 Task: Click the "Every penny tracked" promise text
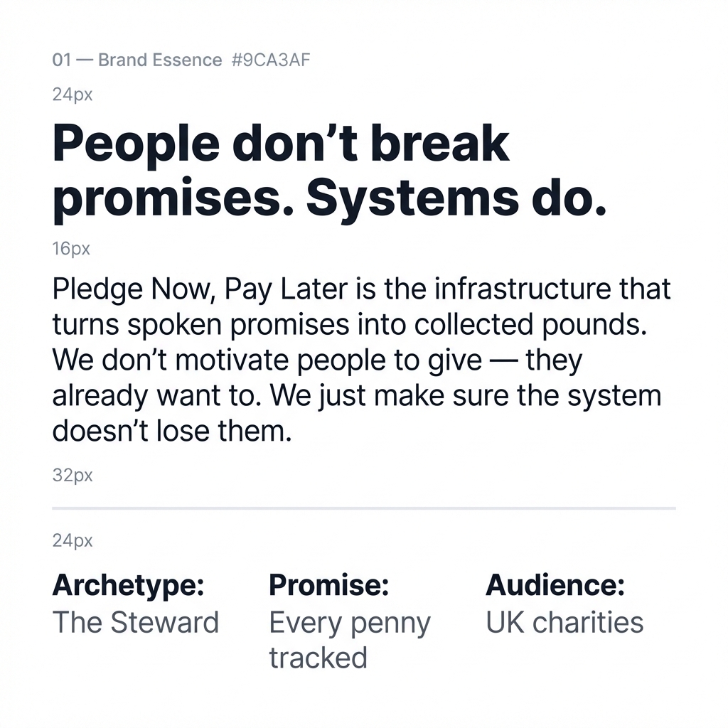(x=349, y=640)
